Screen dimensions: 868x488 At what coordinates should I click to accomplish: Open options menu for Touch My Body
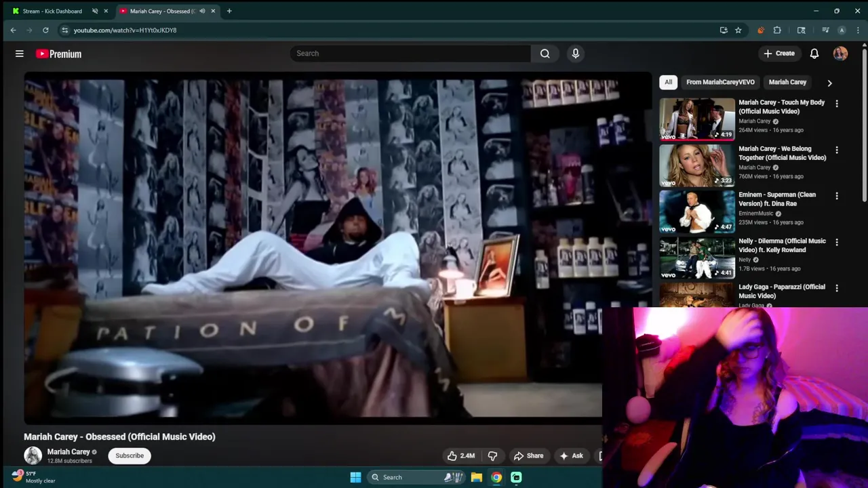(837, 104)
